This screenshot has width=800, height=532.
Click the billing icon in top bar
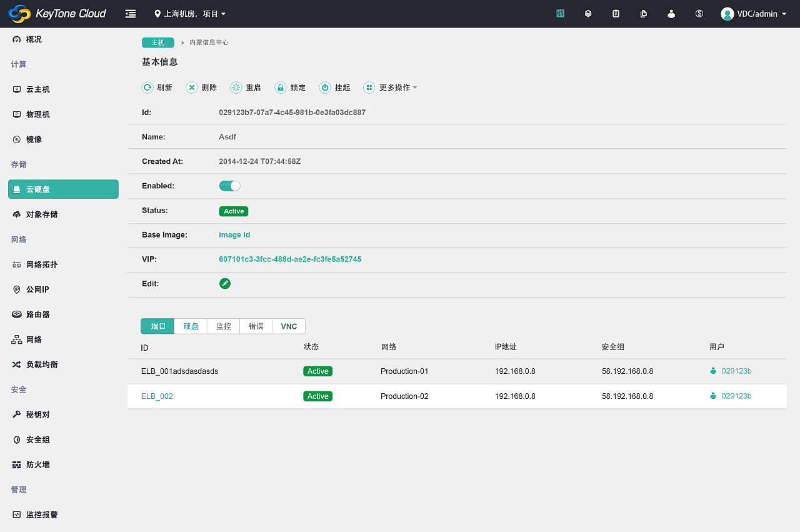[x=699, y=14]
